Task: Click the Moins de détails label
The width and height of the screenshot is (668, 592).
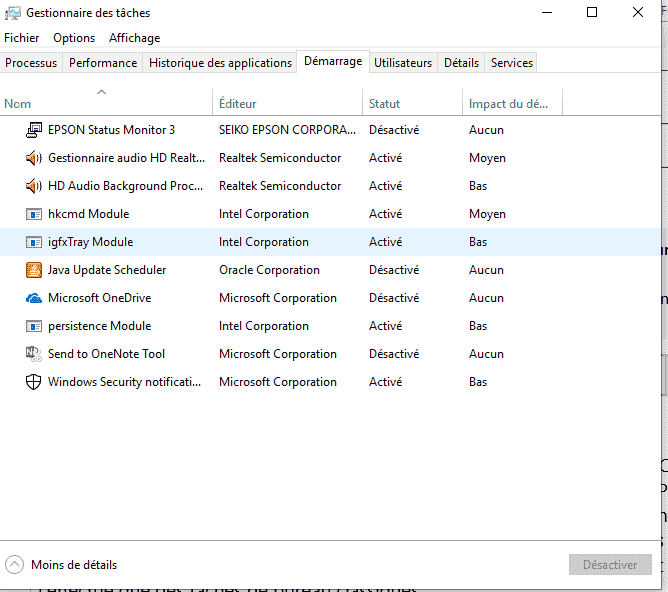Action: [x=74, y=565]
